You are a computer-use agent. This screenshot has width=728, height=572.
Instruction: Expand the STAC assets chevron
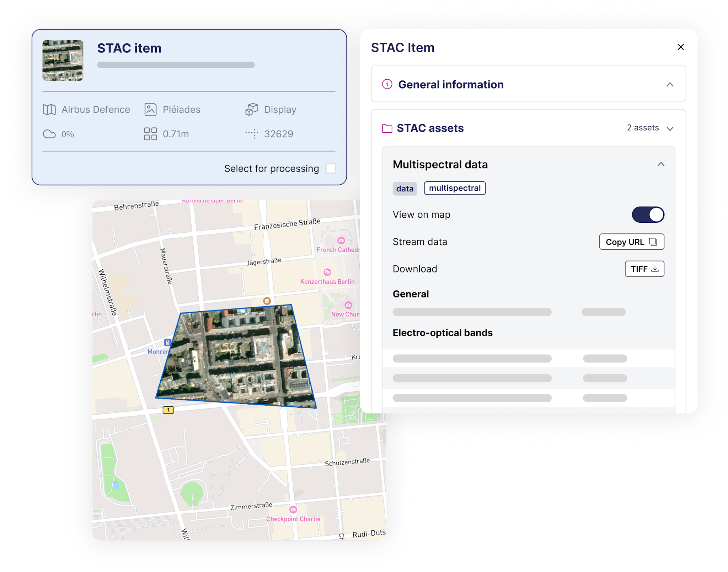point(670,128)
